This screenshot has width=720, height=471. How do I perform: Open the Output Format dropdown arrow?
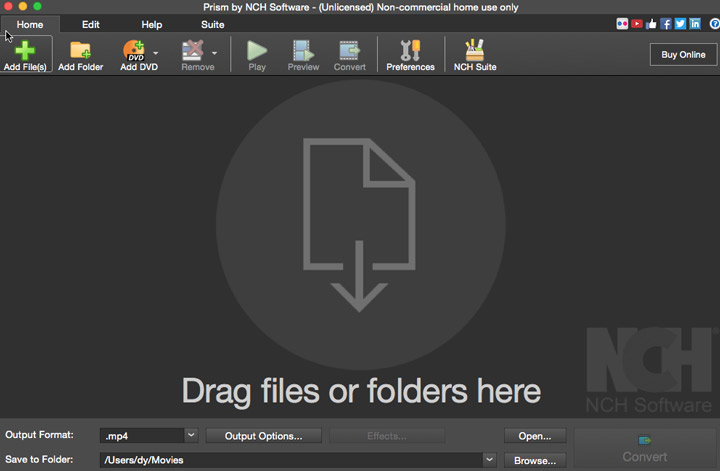pos(191,435)
